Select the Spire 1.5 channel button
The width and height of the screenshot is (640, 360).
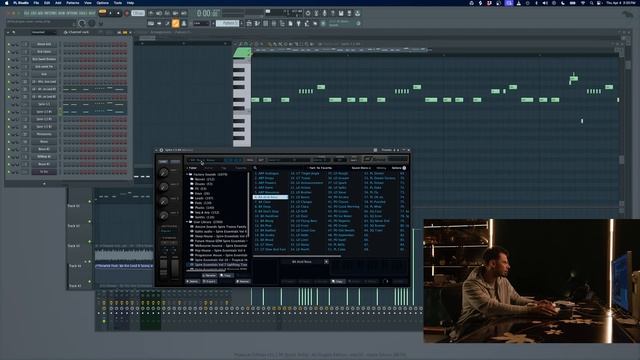click(44, 104)
